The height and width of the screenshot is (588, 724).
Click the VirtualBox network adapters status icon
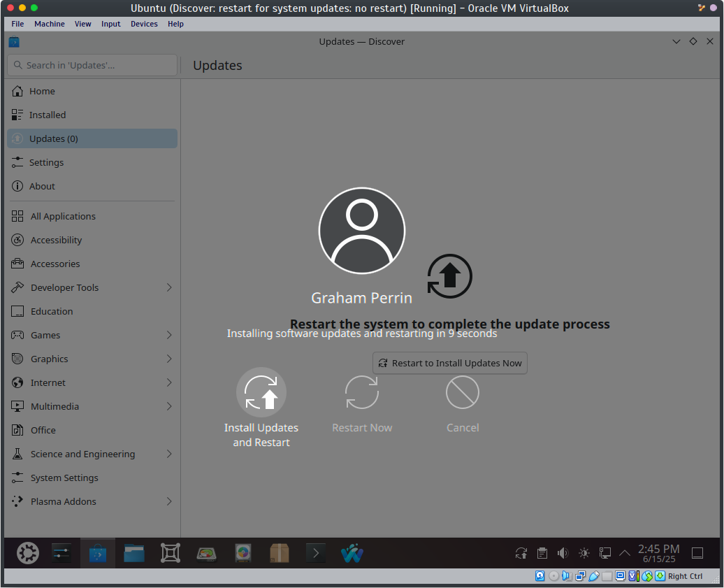click(581, 576)
